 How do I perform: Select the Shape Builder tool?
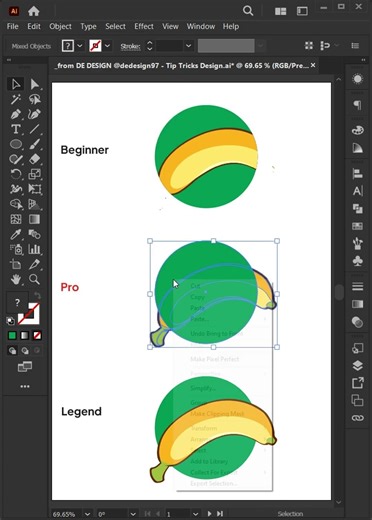(16, 204)
